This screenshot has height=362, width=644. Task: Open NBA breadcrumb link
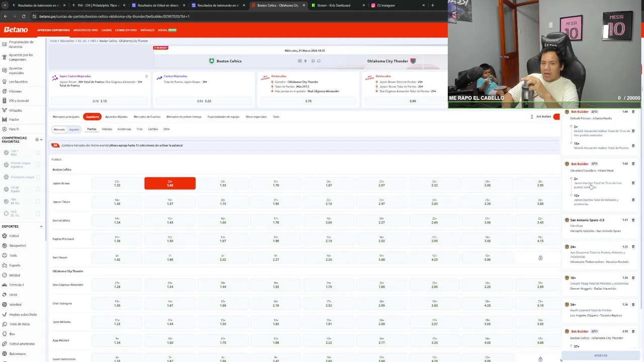(93, 41)
